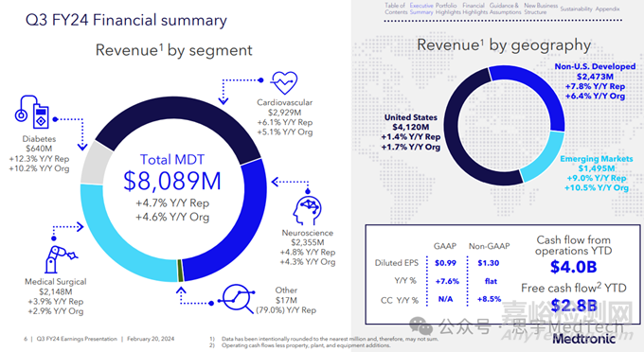Click the Total MDT $8,089M figure
The image size is (644, 352).
(172, 181)
